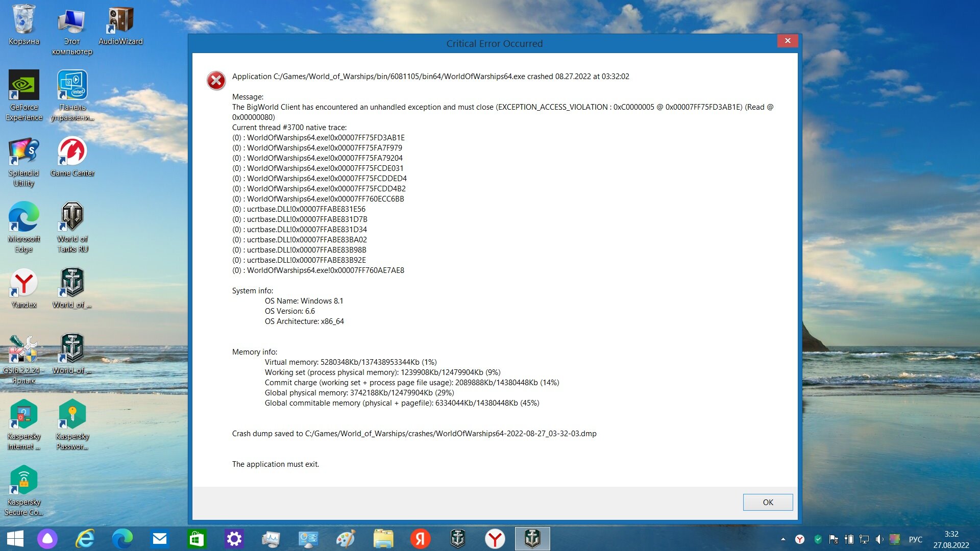Click the 'Commit charge' memory line
Viewport: 980px width, 551px height.
click(x=412, y=383)
